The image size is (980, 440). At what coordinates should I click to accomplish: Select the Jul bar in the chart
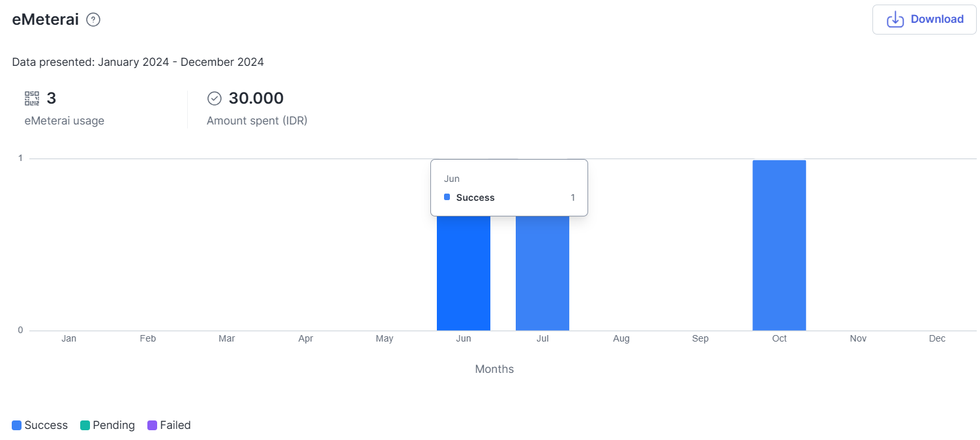point(542,274)
